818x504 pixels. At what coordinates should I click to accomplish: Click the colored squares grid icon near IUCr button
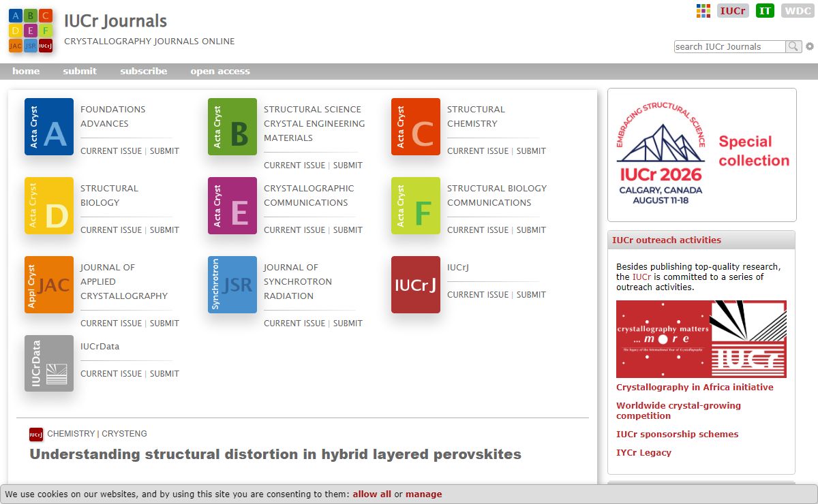[703, 10]
